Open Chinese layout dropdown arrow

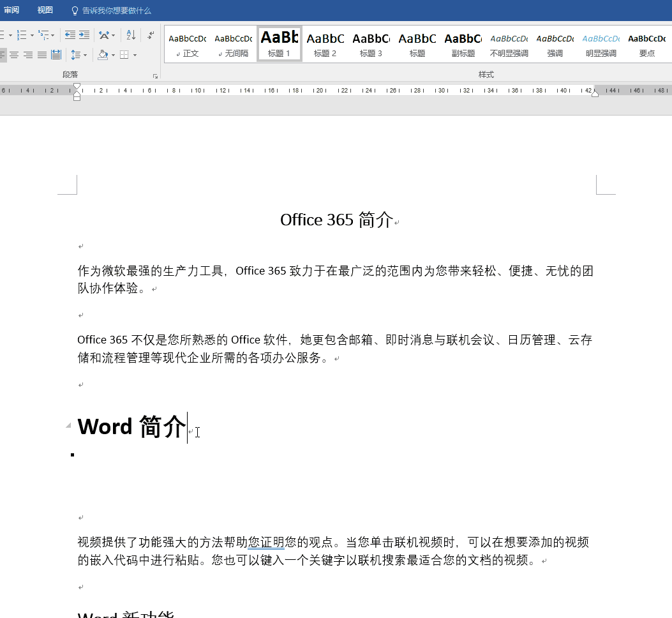113,35
